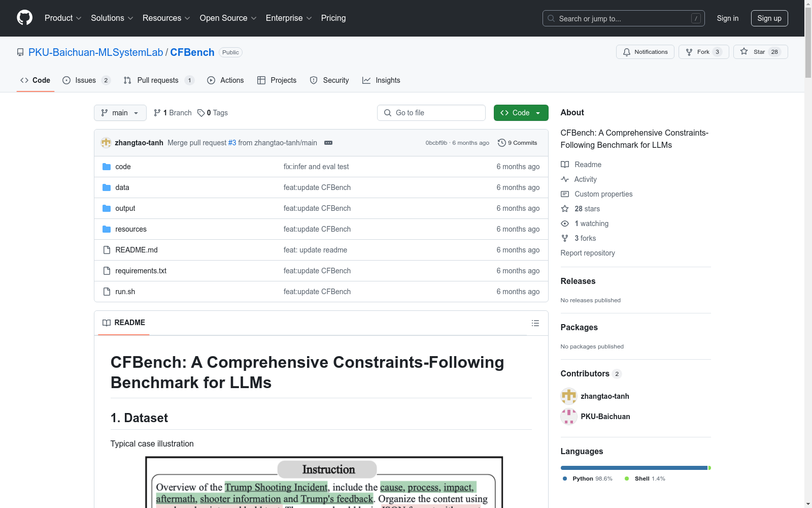Click the resources folder icon
This screenshot has height=508, width=812.
pos(107,229)
